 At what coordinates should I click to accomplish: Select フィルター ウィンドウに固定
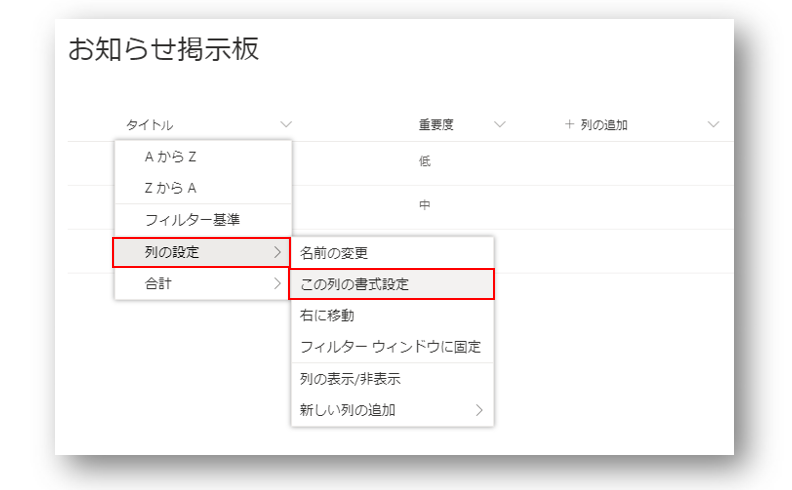pyautogui.click(x=392, y=347)
